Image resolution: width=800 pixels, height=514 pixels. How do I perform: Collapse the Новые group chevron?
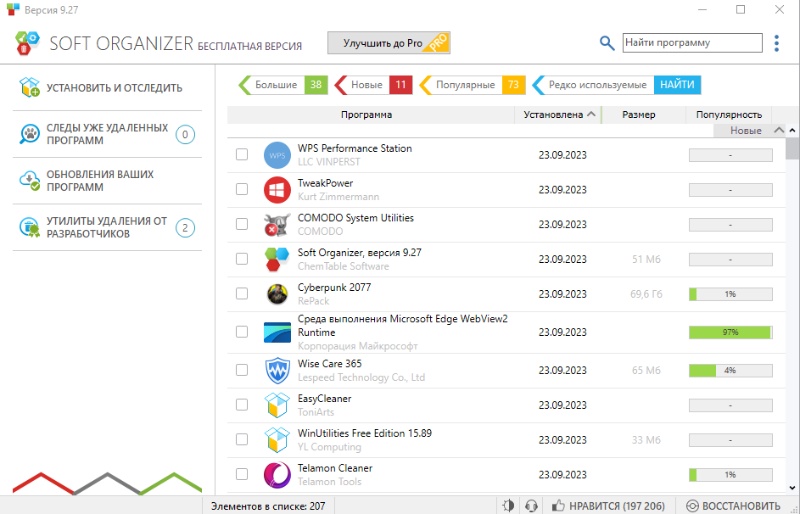point(779,130)
